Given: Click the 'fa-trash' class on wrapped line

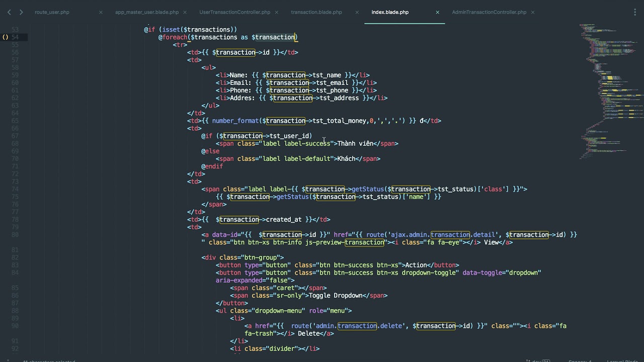Looking at the screenshot, I should (x=259, y=333).
